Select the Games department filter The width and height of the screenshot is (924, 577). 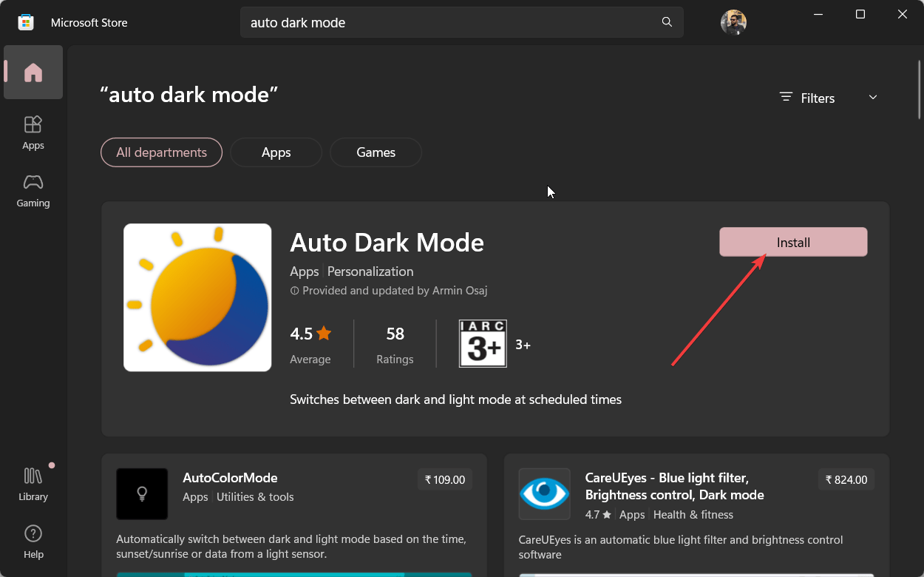(x=376, y=152)
